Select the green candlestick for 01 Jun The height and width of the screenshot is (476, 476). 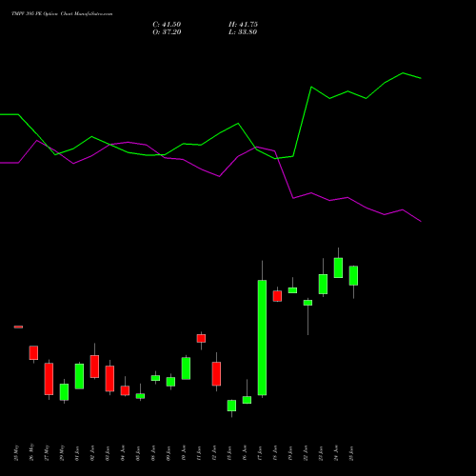(79, 376)
